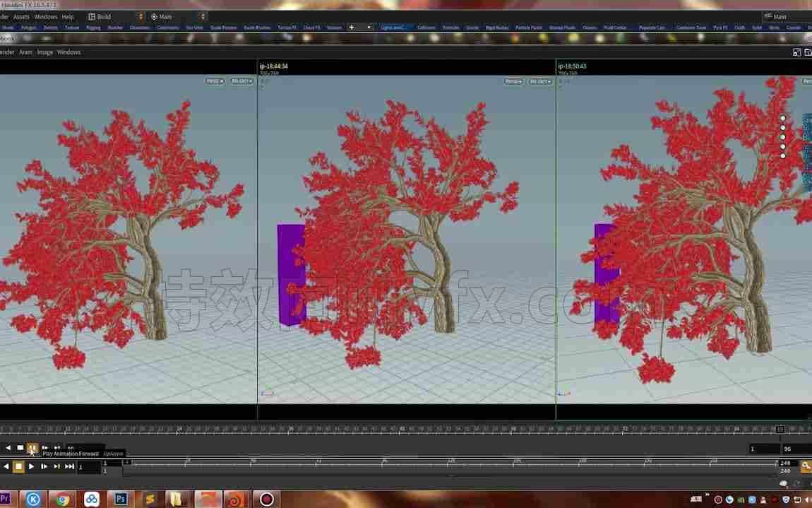Open Adobe Premiere from the taskbar

pos(5,500)
